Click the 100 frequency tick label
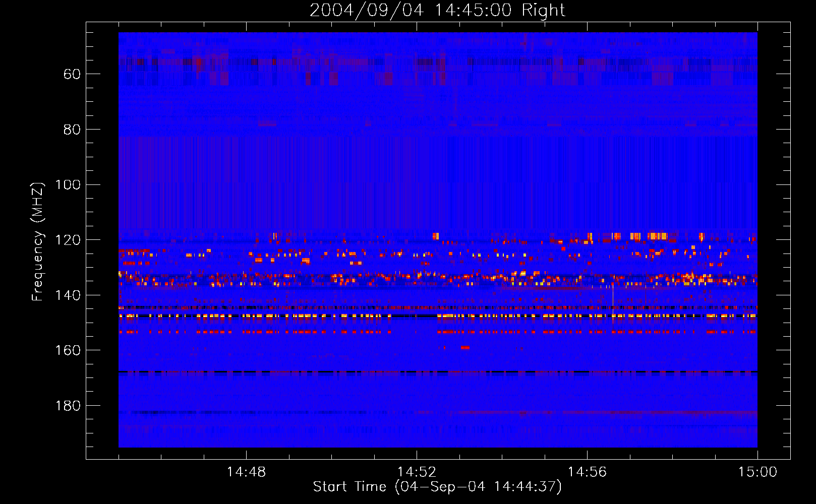This screenshot has width=816, height=504. [68, 184]
